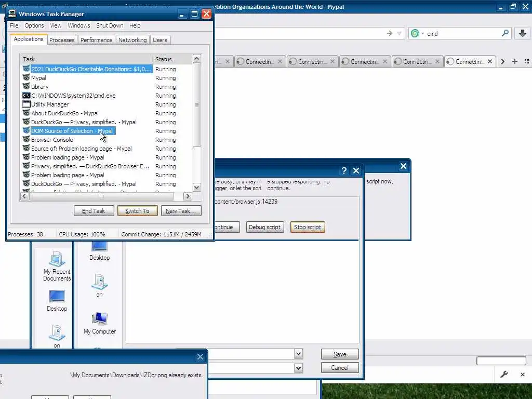Close the file already exists dialog
Image resolution: width=532 pixels, height=399 pixels.
[200, 357]
